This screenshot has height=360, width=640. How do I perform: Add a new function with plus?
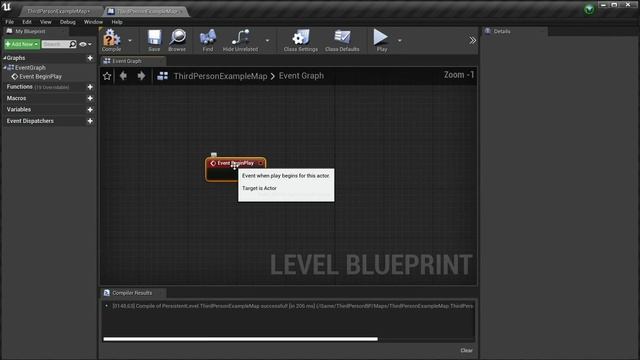click(x=90, y=87)
